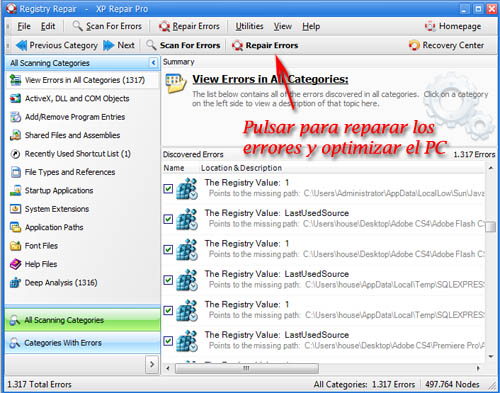
Task: Click the scroll left arrow under error list
Action: [x=168, y=368]
